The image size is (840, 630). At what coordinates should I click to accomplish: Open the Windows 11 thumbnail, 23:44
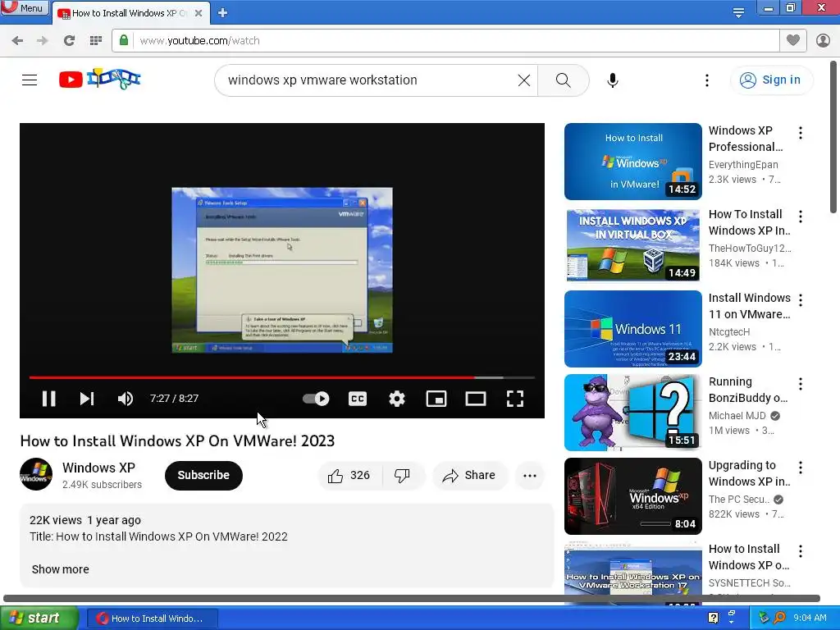[632, 328]
